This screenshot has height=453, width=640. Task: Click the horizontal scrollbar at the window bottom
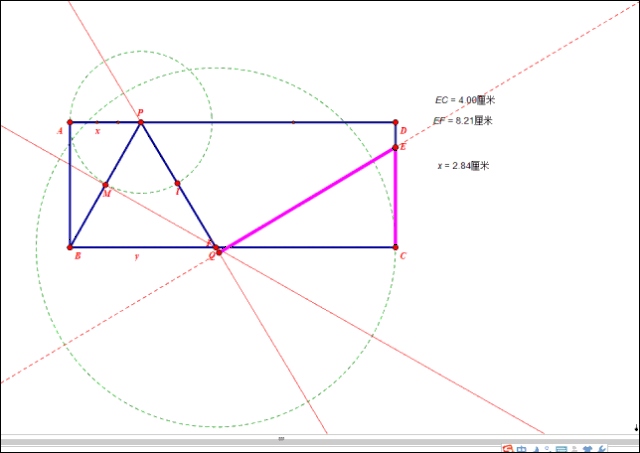[320, 442]
